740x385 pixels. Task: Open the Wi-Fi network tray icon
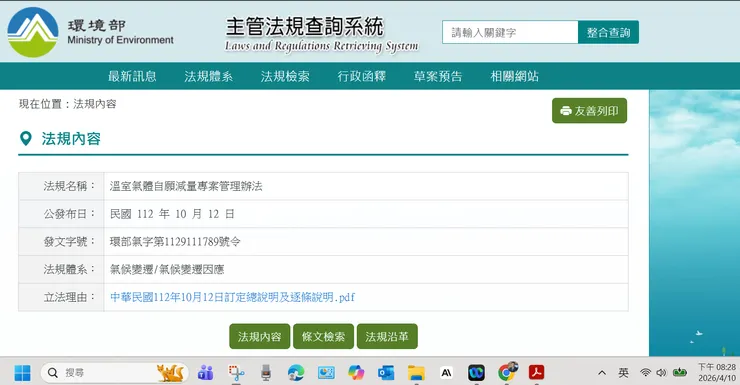click(645, 373)
